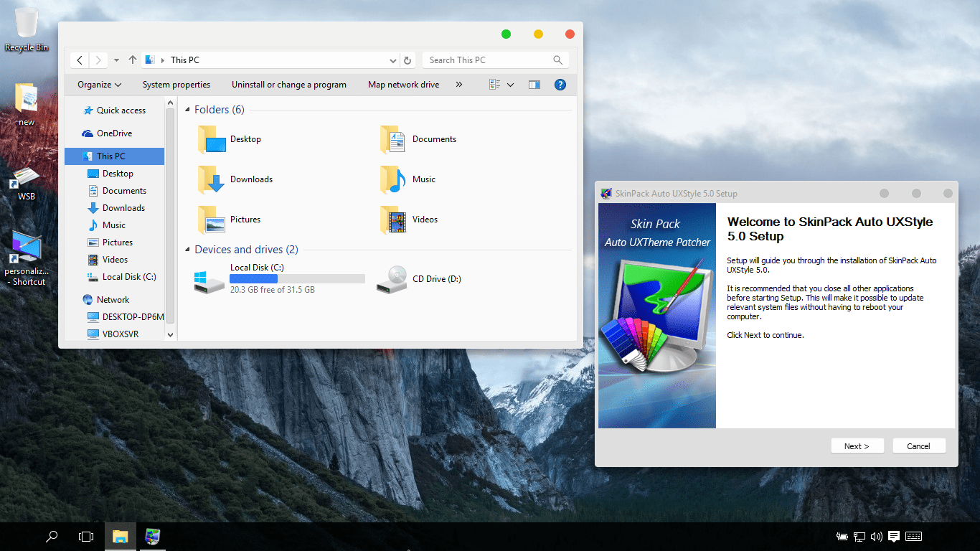
Task: Select the Music folder icon
Action: [x=394, y=180]
